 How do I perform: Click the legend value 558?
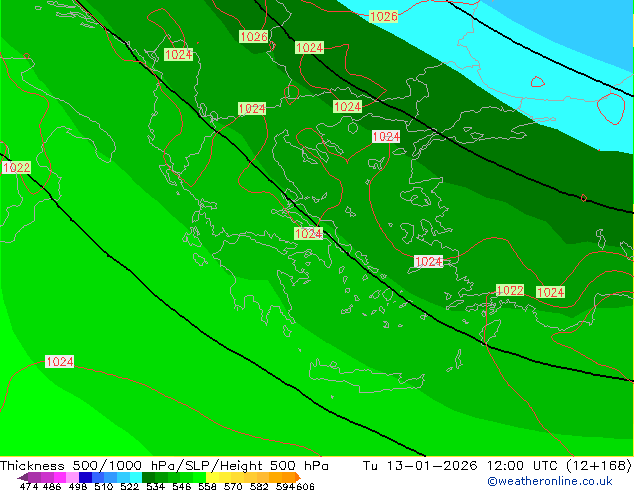(207, 486)
